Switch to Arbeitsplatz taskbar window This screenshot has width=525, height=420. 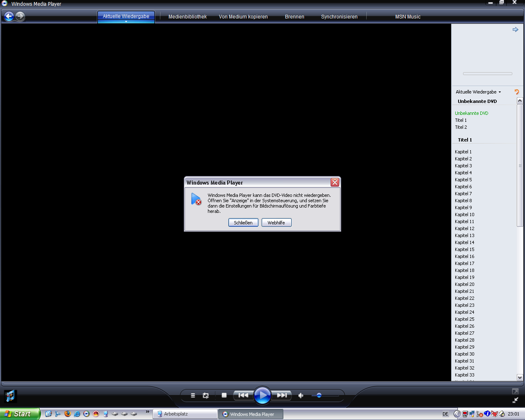pyautogui.click(x=185, y=414)
